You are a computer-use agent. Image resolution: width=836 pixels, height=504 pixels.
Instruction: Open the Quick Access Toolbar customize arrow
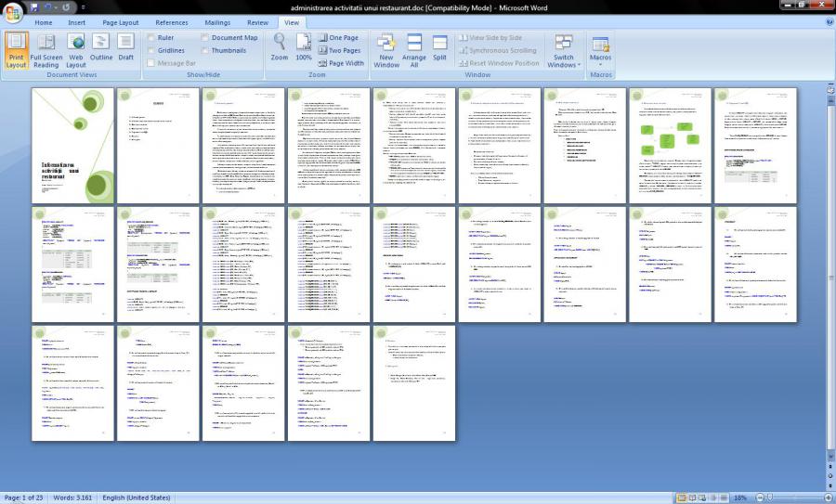pyautogui.click(x=82, y=7)
